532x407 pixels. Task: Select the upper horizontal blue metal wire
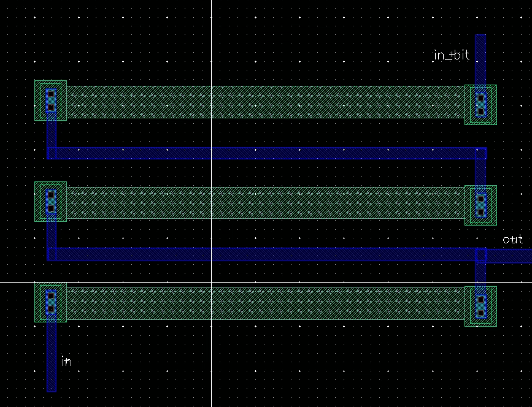coord(267,153)
